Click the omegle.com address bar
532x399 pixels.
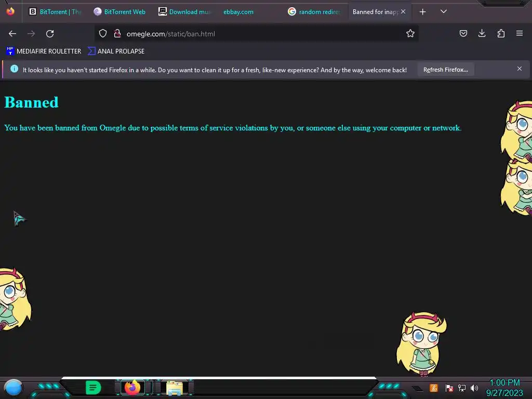point(258,34)
